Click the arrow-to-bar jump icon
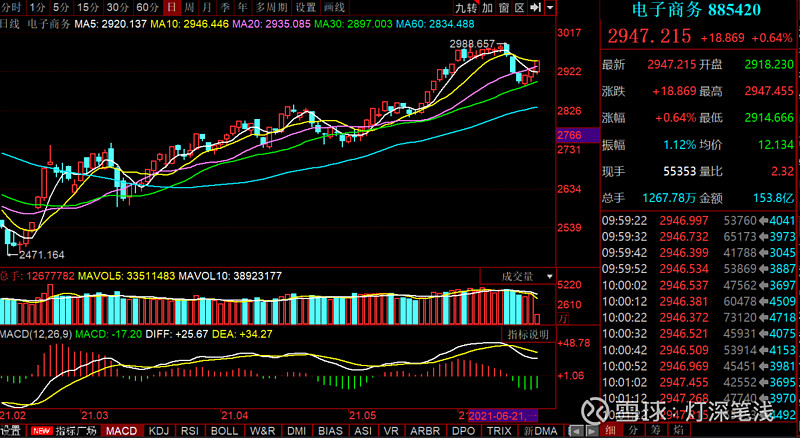This screenshot has width=800, height=438. coord(535,8)
